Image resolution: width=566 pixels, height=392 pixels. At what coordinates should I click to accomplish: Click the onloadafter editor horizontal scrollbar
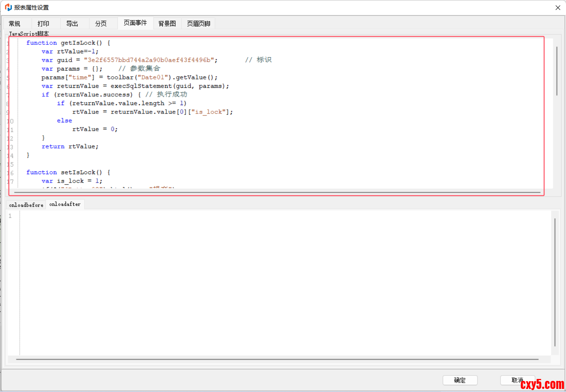click(x=276, y=359)
